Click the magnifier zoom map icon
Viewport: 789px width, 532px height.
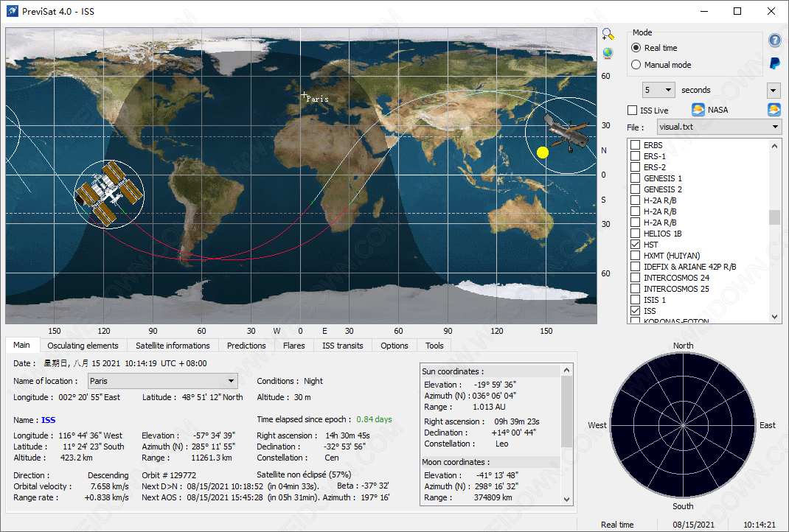point(608,34)
